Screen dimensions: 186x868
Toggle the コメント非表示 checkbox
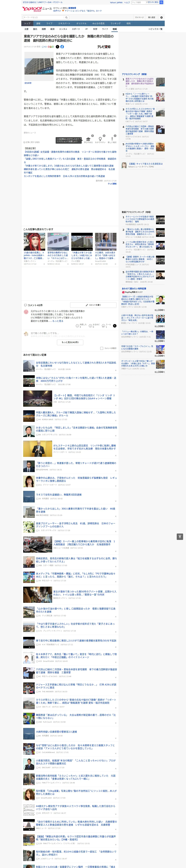click(x=102, y=348)
